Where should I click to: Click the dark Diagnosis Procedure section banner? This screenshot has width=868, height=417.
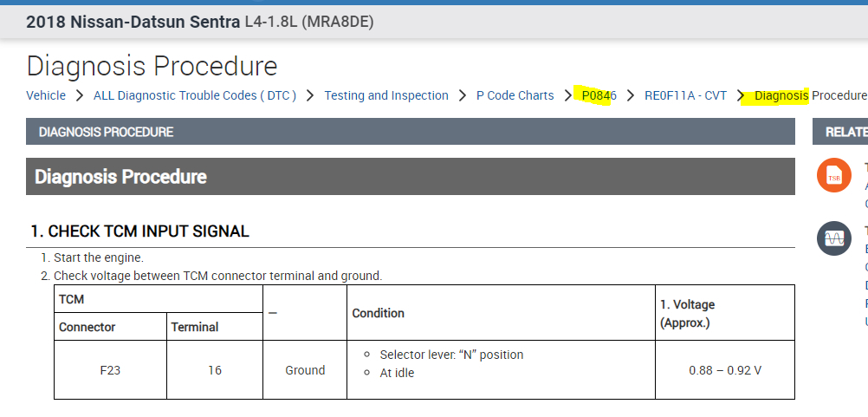(x=410, y=177)
